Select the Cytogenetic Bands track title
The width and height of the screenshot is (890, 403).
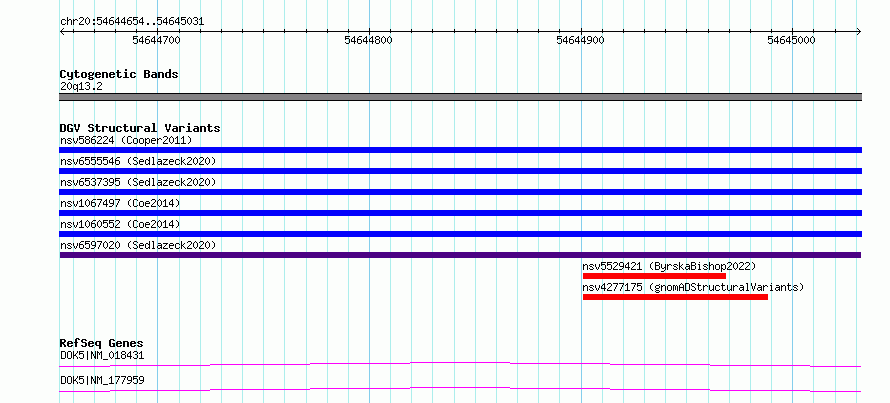pos(119,74)
